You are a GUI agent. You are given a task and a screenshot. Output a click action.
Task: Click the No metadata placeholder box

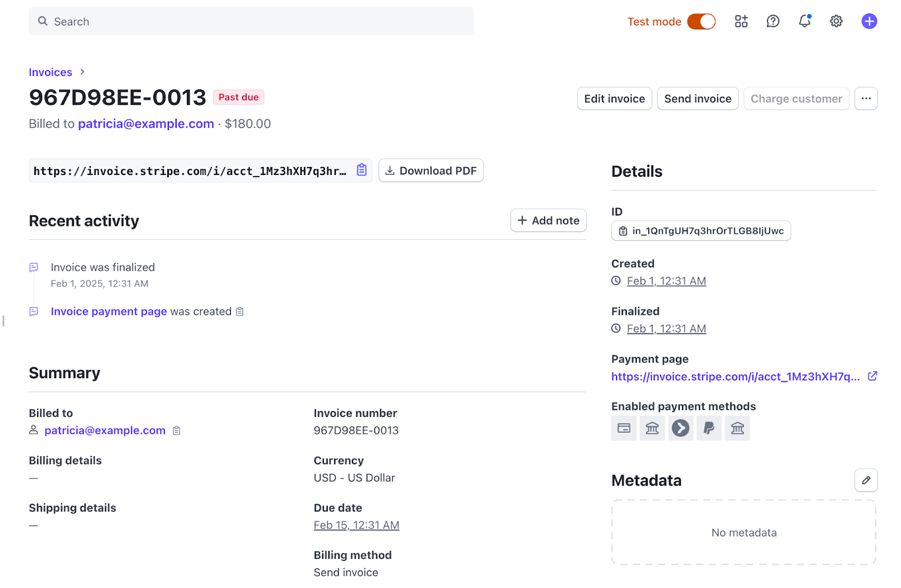(744, 532)
